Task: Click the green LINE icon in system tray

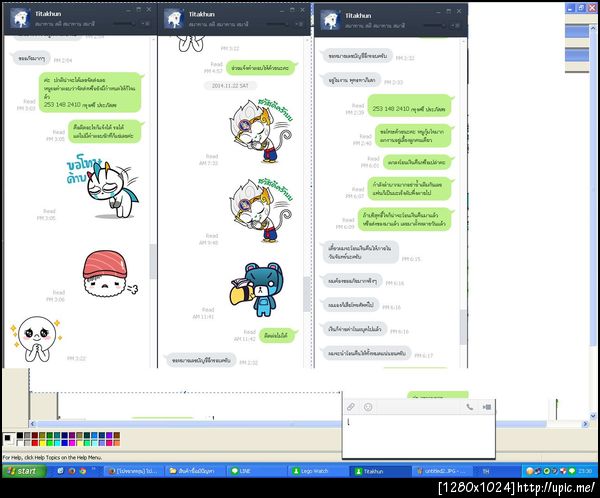Action: [x=572, y=471]
